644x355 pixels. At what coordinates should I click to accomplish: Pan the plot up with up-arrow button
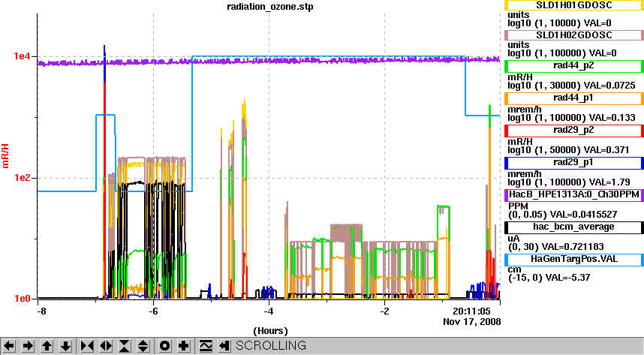(x=47, y=346)
